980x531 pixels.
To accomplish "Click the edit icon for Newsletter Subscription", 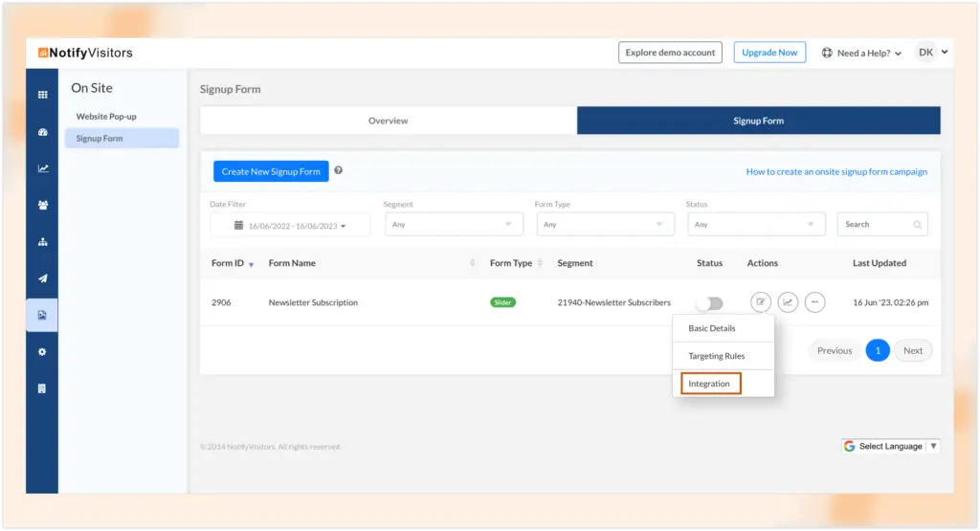I will pyautogui.click(x=760, y=302).
